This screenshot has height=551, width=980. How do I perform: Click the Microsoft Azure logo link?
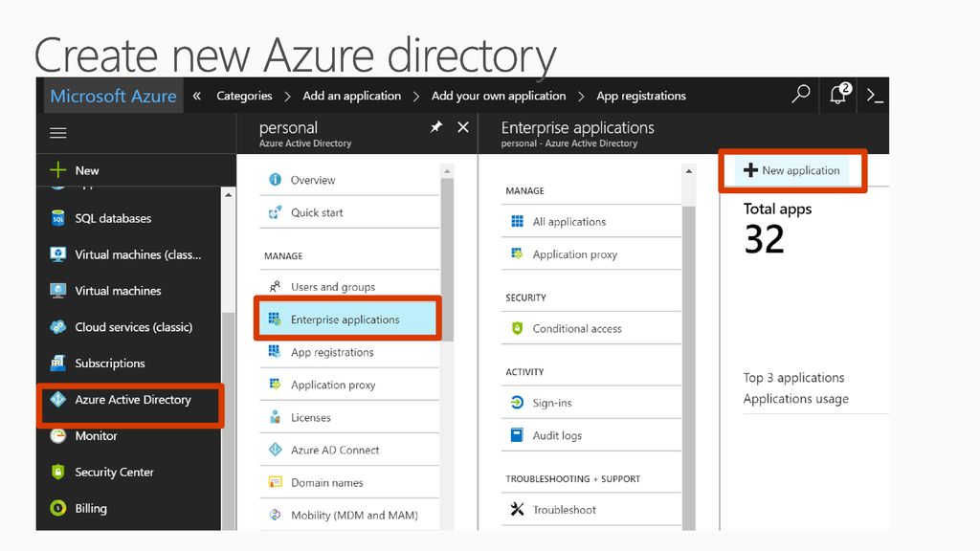pos(113,96)
